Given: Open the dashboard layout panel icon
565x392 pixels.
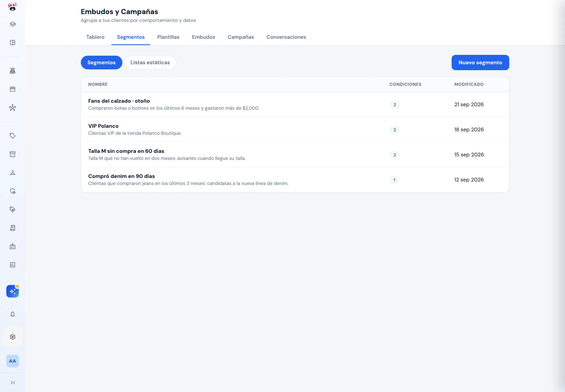Looking at the screenshot, I should [13, 43].
